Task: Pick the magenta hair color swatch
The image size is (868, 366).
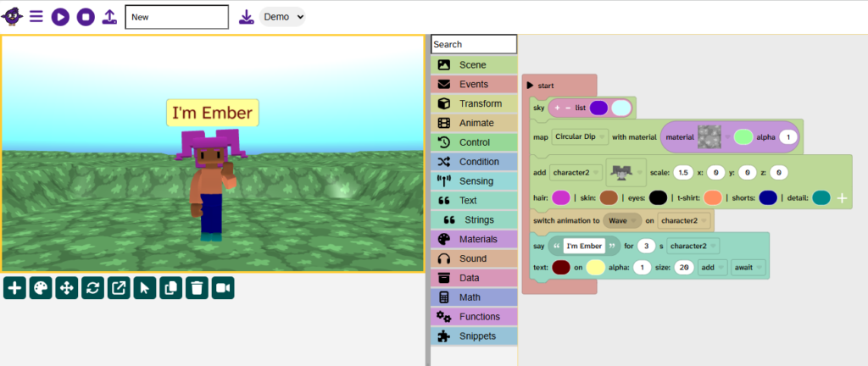Action: 561,198
